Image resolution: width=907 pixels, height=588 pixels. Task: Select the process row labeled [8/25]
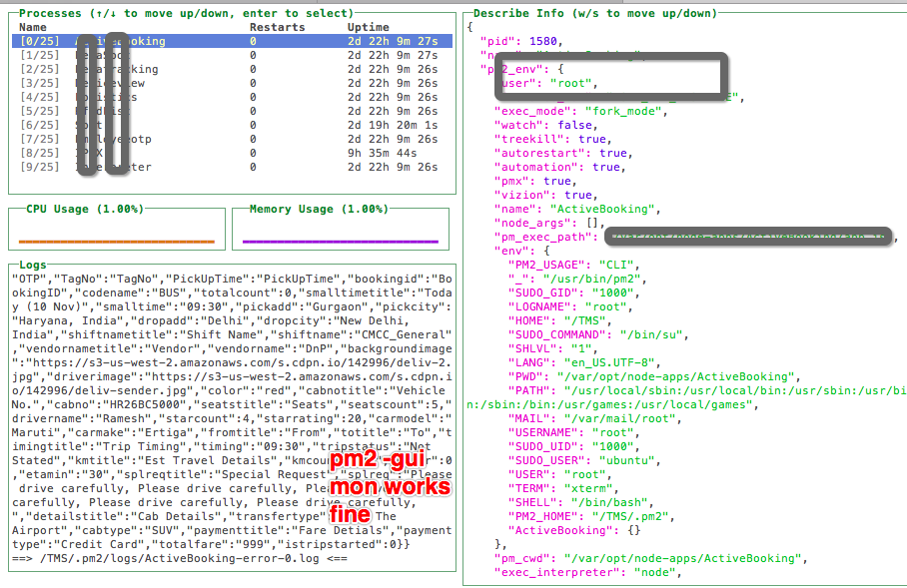click(x=232, y=153)
